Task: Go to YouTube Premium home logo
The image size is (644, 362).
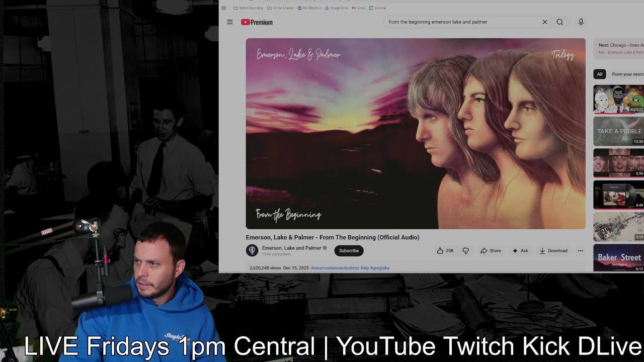Action: click(x=257, y=22)
